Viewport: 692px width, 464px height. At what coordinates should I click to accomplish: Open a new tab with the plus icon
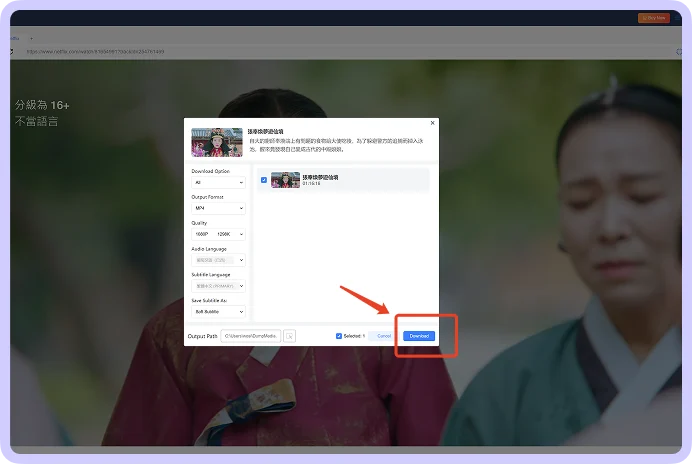click(31, 38)
